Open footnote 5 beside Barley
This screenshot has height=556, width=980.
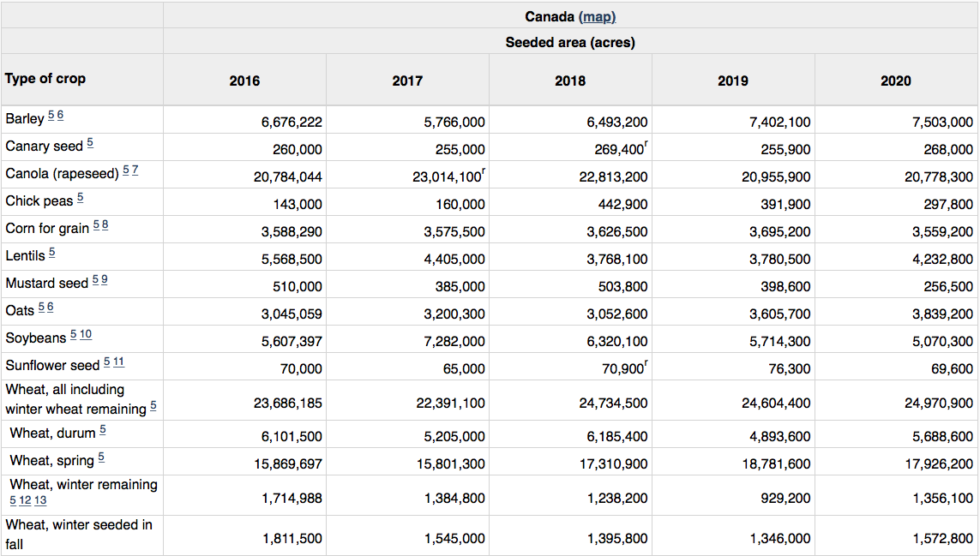pyautogui.click(x=51, y=116)
